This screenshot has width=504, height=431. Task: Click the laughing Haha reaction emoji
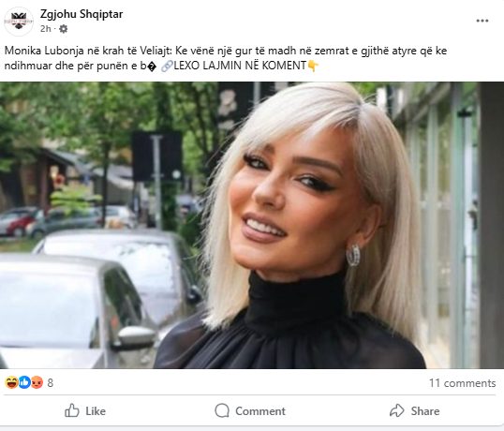pos(11,382)
